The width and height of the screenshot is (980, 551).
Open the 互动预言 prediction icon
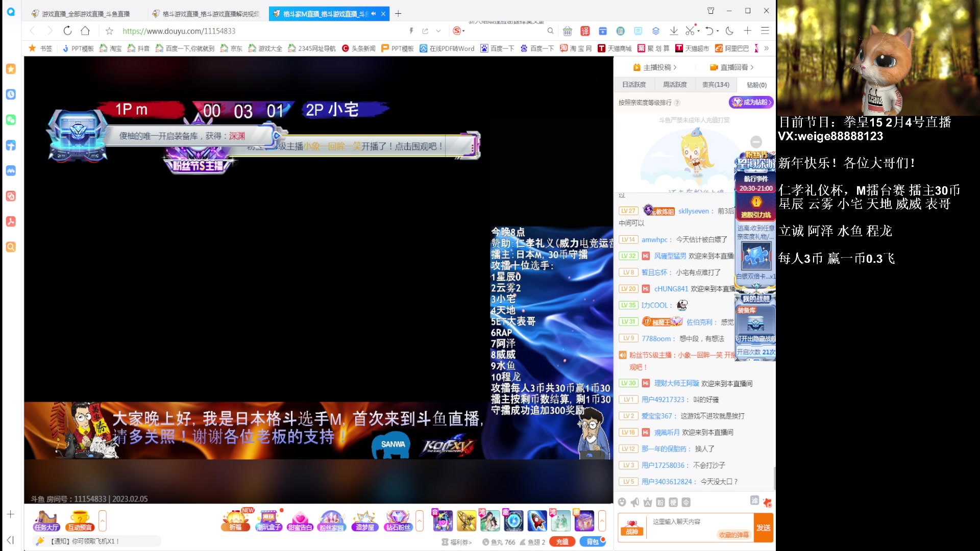click(x=80, y=521)
